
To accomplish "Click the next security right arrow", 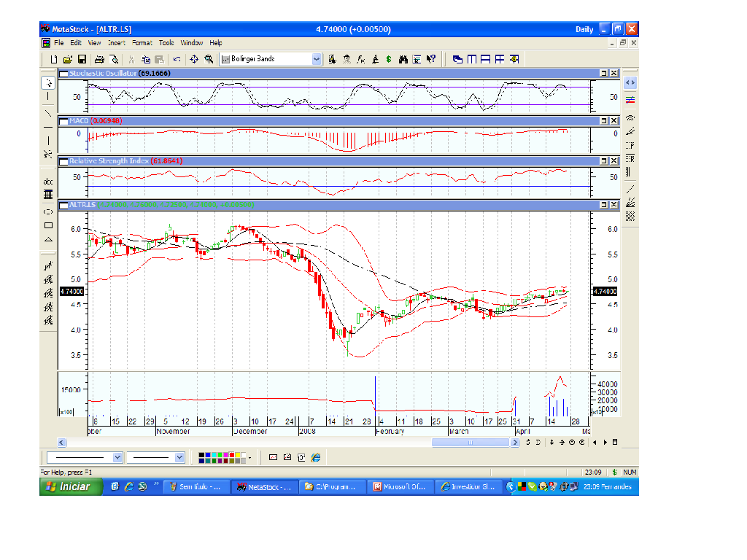I will pyautogui.click(x=605, y=443).
